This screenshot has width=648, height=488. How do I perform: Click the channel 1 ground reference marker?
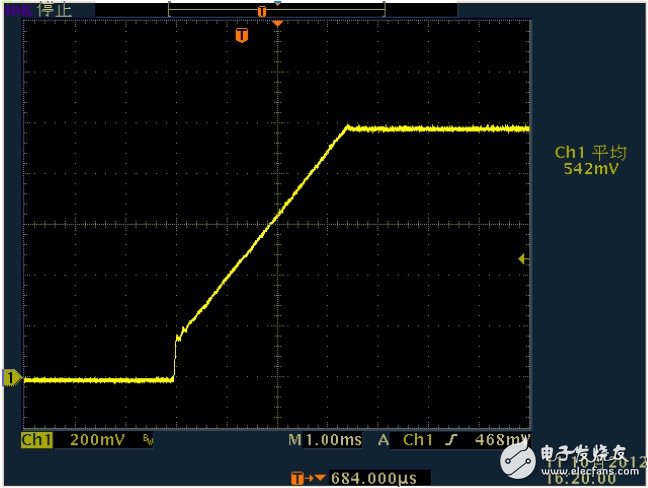tap(12, 378)
